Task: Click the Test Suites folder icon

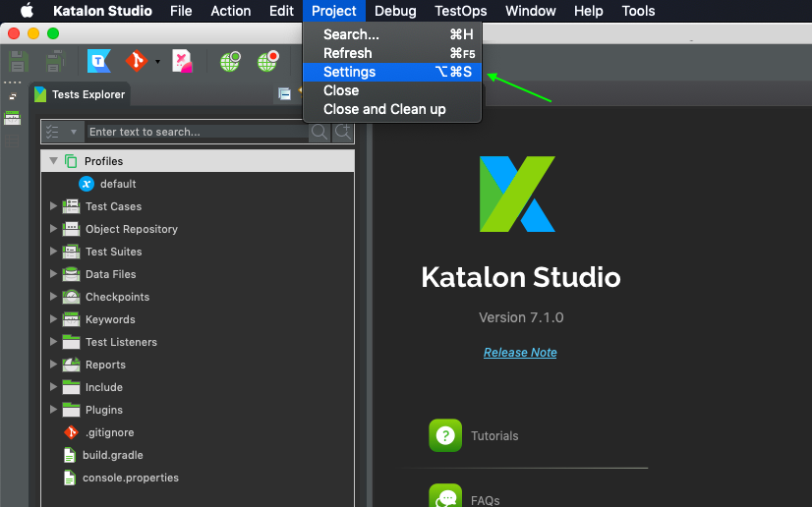Action: 71,252
